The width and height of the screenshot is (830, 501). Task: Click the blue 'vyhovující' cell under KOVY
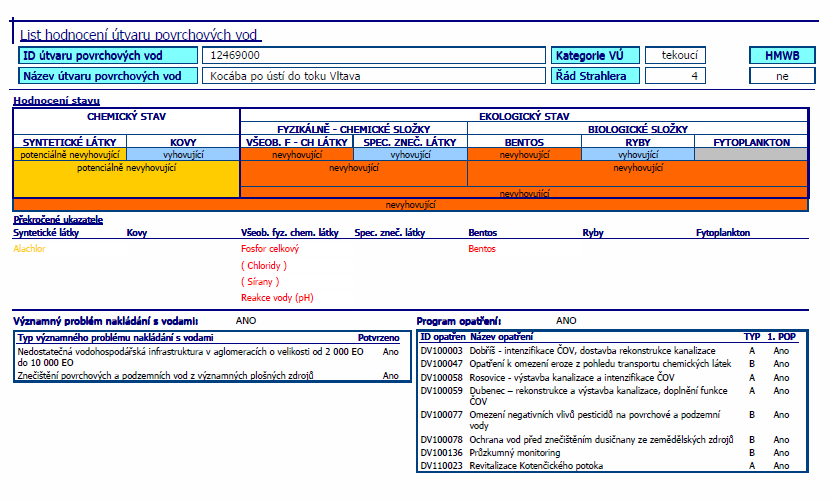[x=183, y=155]
